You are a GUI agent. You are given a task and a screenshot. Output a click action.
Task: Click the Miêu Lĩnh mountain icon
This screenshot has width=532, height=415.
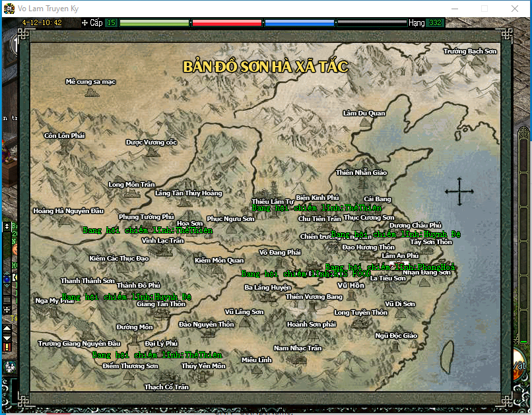257,369
